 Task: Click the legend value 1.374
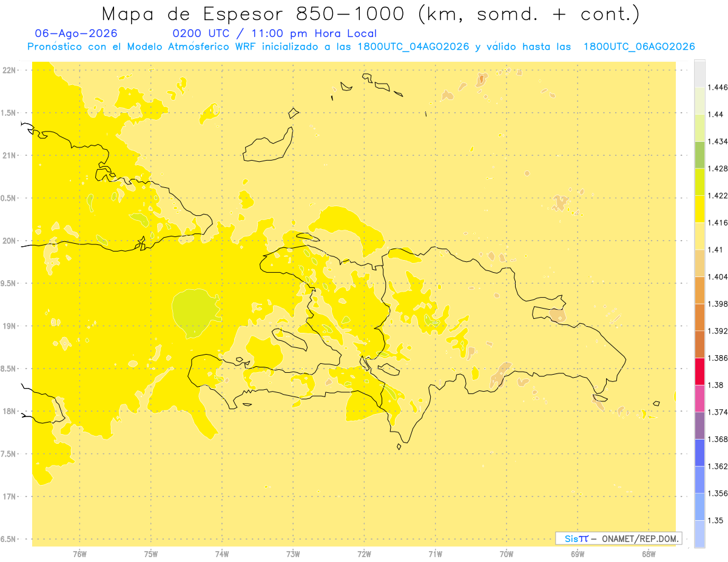click(x=718, y=412)
